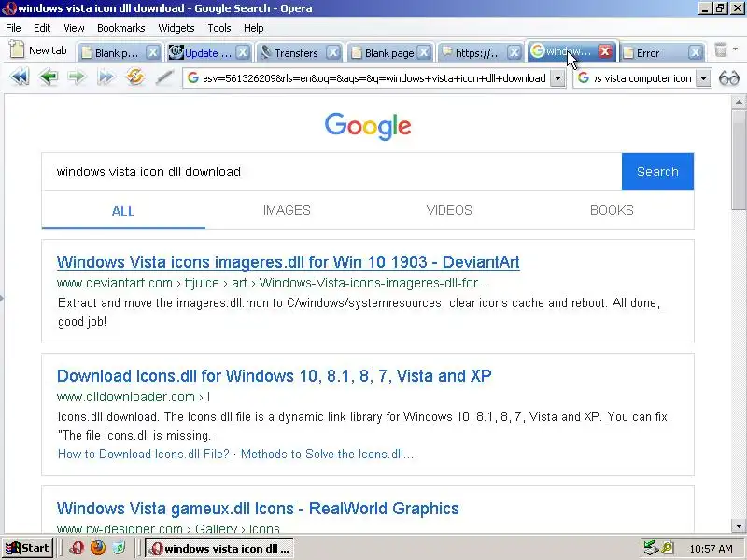Close the Error tab
Image resolution: width=747 pixels, height=560 pixels.
pyautogui.click(x=695, y=52)
